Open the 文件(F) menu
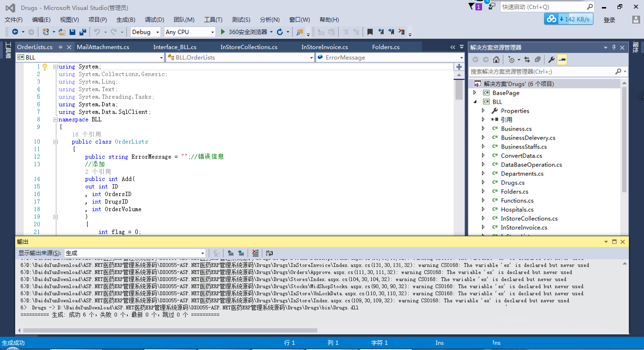Screen dimensions: 644x350 point(14,19)
